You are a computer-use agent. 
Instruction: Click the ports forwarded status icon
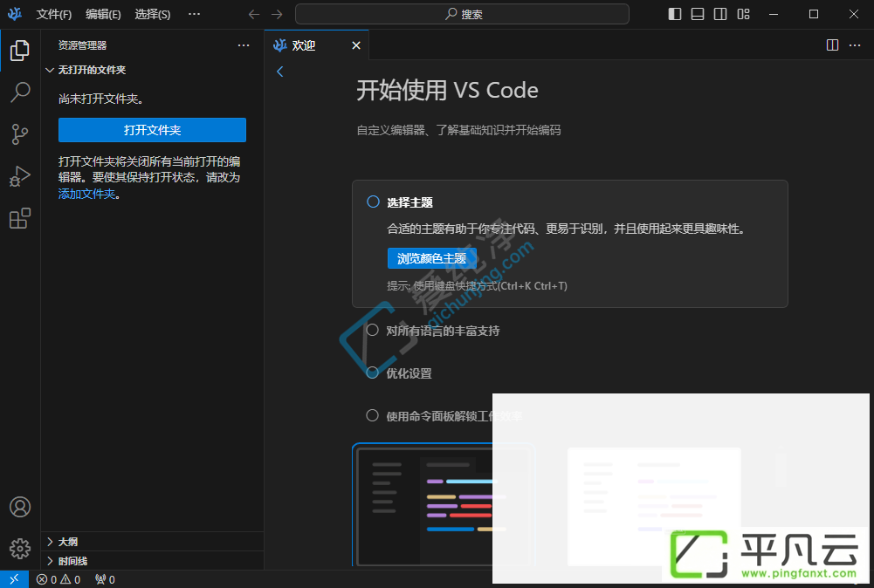[105, 579]
